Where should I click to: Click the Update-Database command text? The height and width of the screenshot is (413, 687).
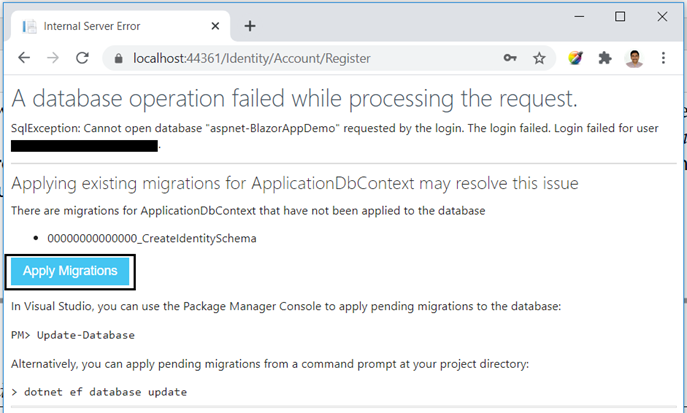coord(85,335)
